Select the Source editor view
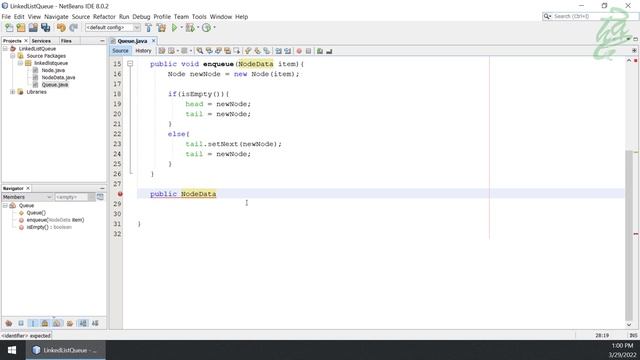This screenshot has height=360, width=640. point(120,51)
